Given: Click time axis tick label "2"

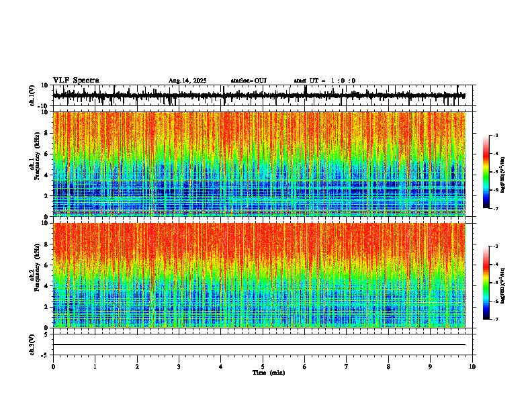Looking at the screenshot, I should (137, 367).
